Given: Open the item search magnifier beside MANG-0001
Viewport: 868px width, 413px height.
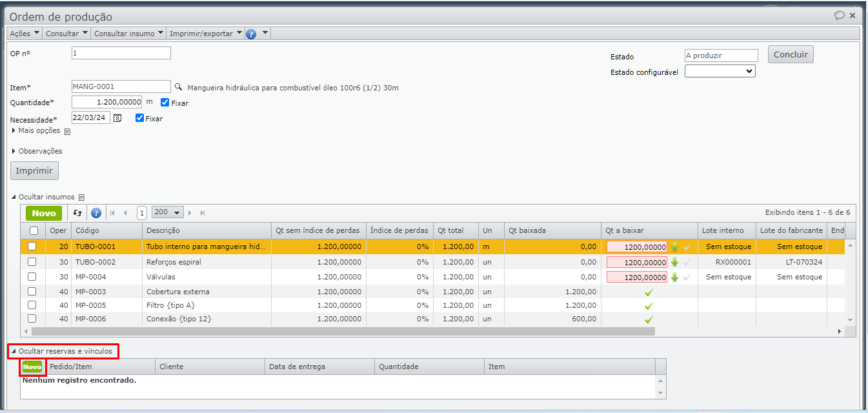Looking at the screenshot, I should [x=179, y=86].
